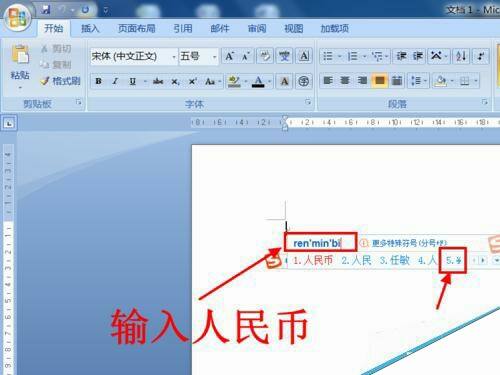Open the font size dropdown 五号
The width and height of the screenshot is (500, 375).
pos(199,56)
